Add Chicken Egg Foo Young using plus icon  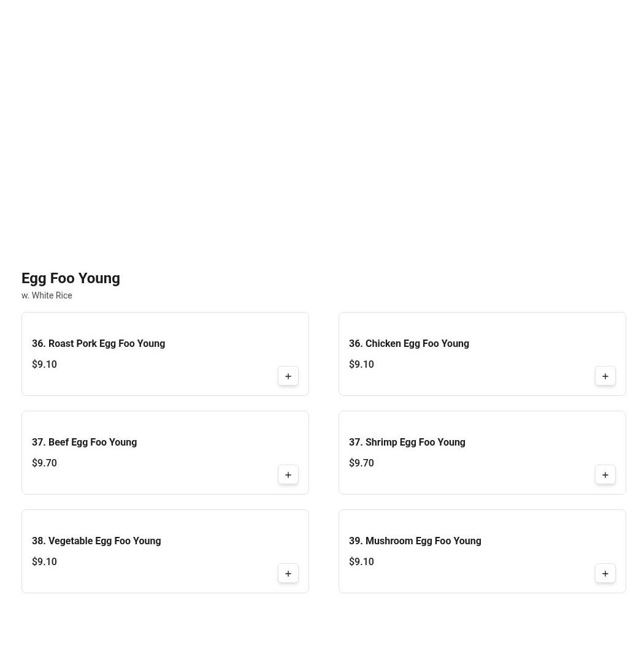[605, 376]
